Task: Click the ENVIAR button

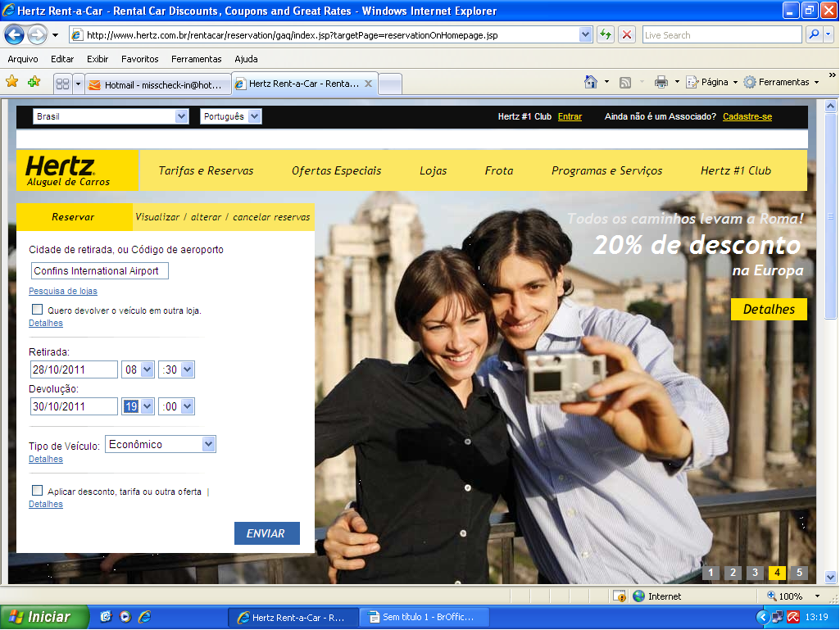Action: pyautogui.click(x=266, y=533)
